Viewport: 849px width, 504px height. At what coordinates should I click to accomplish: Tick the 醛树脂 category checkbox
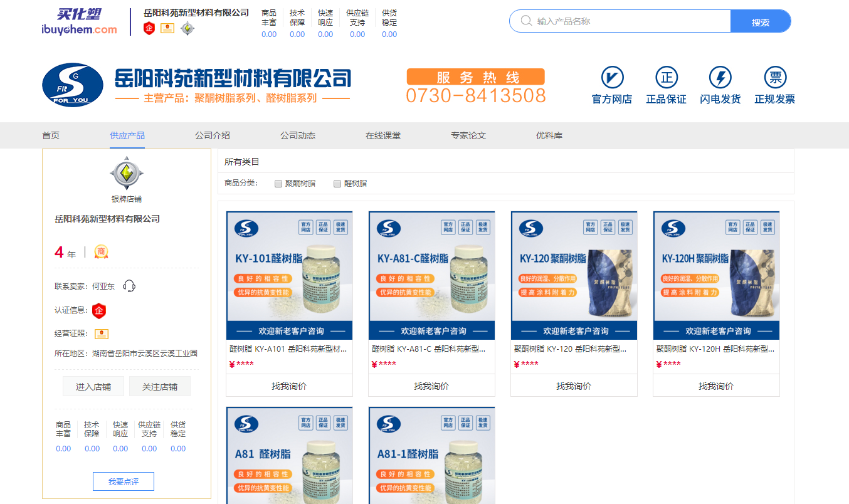pyautogui.click(x=337, y=184)
